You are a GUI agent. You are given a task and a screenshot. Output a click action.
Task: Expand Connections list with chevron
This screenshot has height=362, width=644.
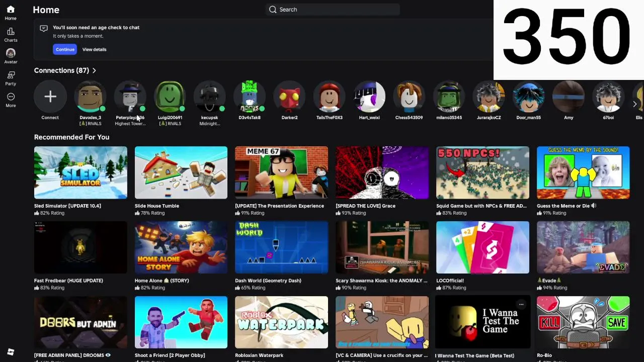coord(94,71)
